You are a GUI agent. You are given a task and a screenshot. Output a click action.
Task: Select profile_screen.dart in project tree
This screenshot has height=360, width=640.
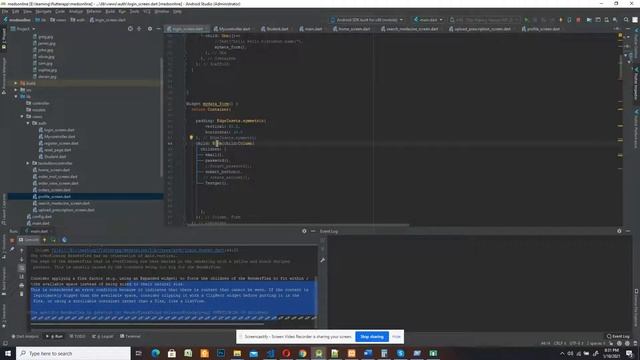click(x=54, y=197)
